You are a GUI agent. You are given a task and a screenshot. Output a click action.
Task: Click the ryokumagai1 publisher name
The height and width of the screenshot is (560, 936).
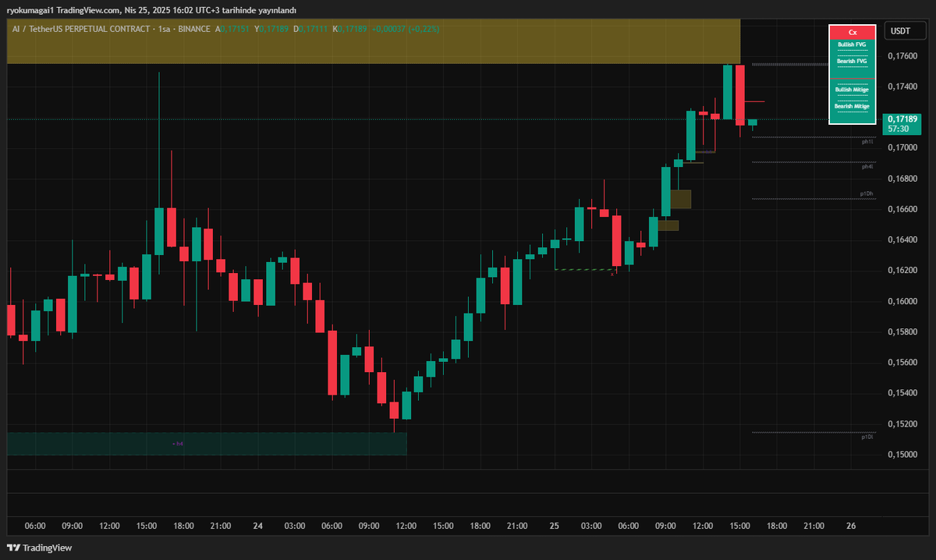tap(30, 9)
